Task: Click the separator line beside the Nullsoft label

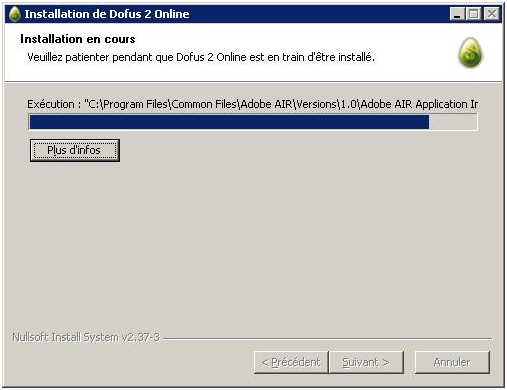Action: coord(328,339)
